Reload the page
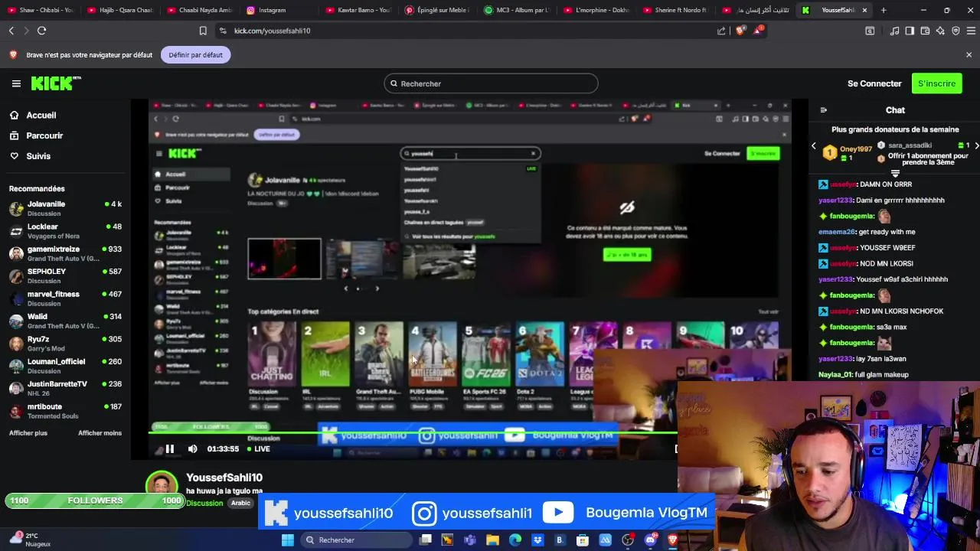This screenshot has width=980, height=551. [41, 31]
